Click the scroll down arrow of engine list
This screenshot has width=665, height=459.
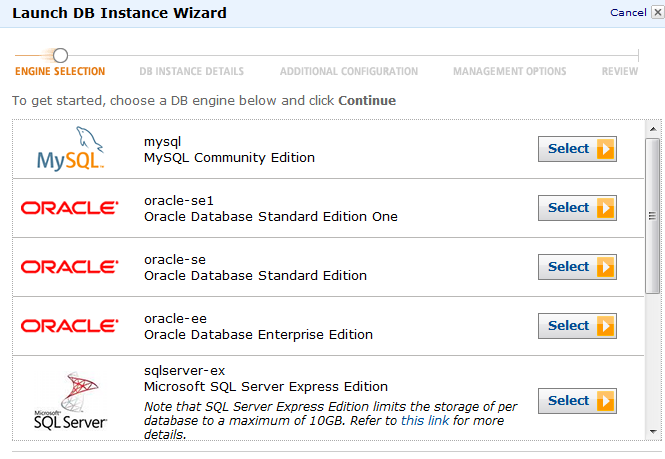(x=653, y=432)
